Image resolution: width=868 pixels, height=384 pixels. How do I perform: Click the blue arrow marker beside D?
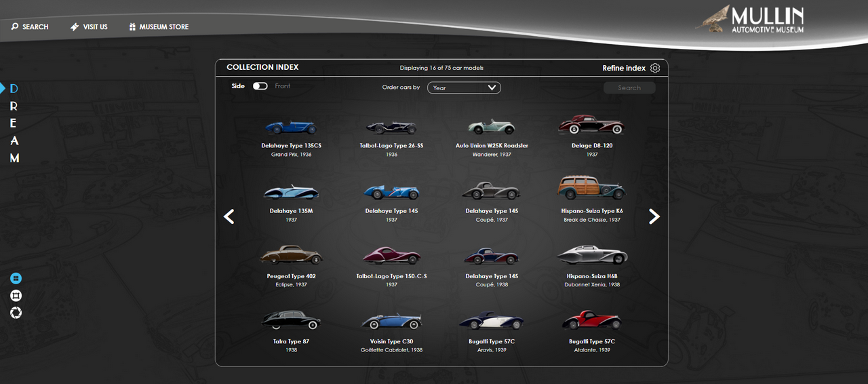click(x=3, y=88)
